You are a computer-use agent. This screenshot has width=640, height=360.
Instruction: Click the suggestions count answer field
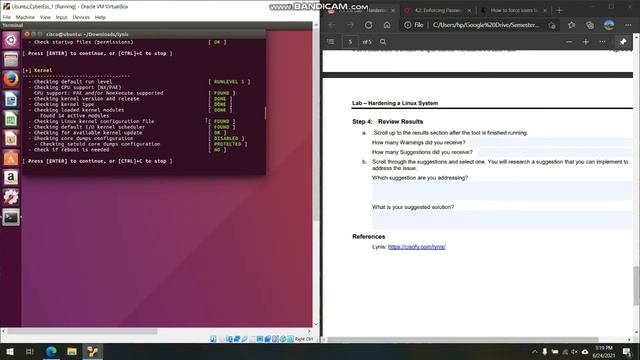point(555,152)
